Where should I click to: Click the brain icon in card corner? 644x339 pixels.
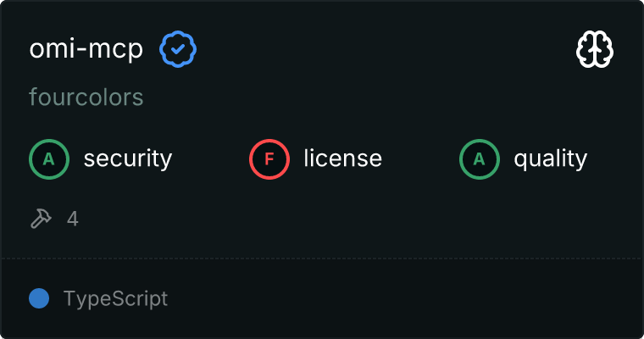[x=595, y=51]
